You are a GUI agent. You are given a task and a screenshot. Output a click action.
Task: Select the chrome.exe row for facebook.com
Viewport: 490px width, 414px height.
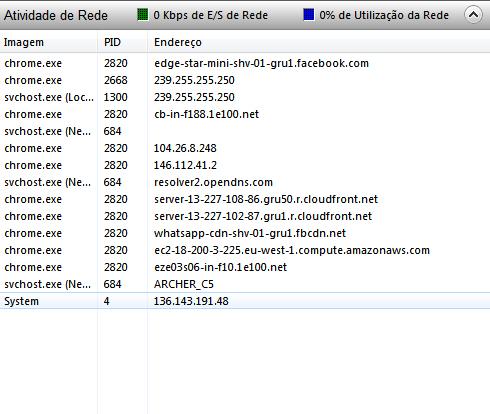pyautogui.click(x=245, y=63)
